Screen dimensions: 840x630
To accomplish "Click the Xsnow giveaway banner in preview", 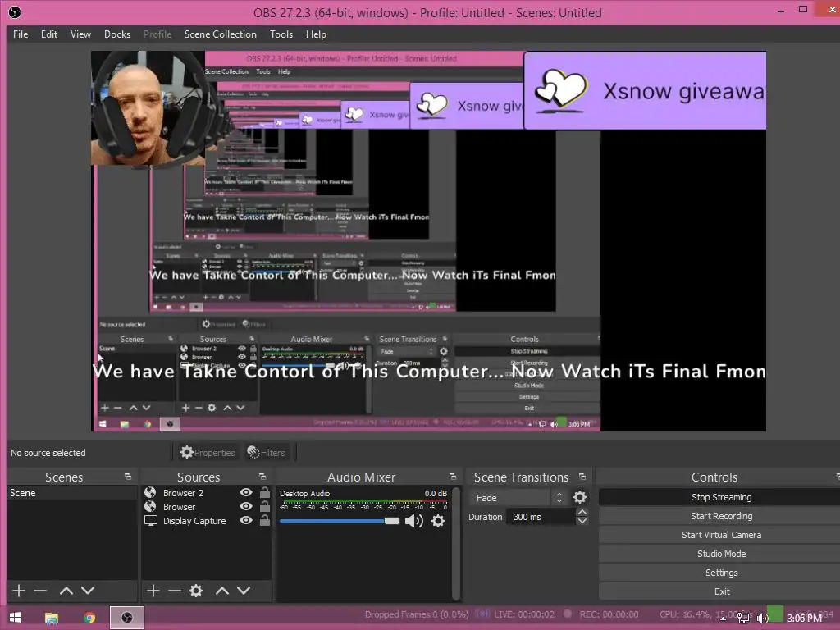I will [x=645, y=90].
